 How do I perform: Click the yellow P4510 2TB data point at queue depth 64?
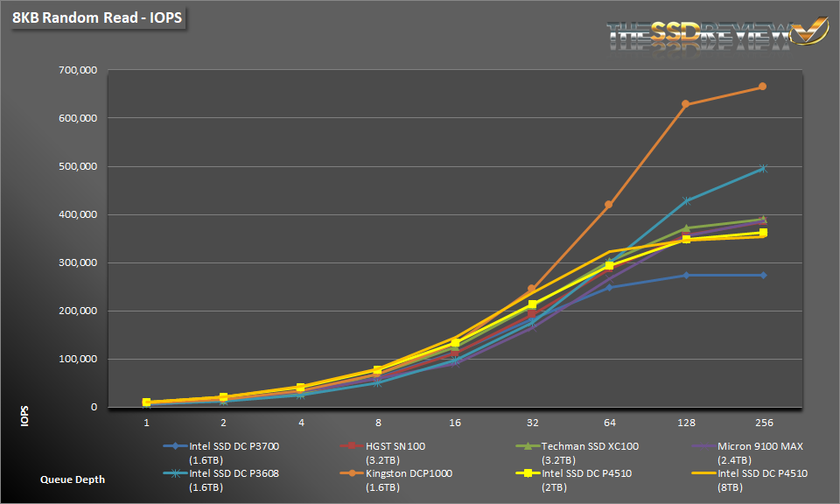pyautogui.click(x=609, y=265)
